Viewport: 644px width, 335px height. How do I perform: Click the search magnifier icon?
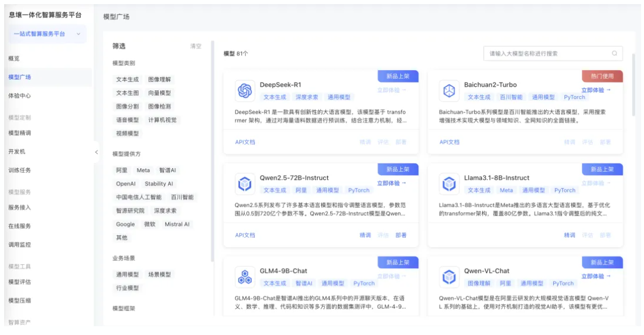[614, 53]
